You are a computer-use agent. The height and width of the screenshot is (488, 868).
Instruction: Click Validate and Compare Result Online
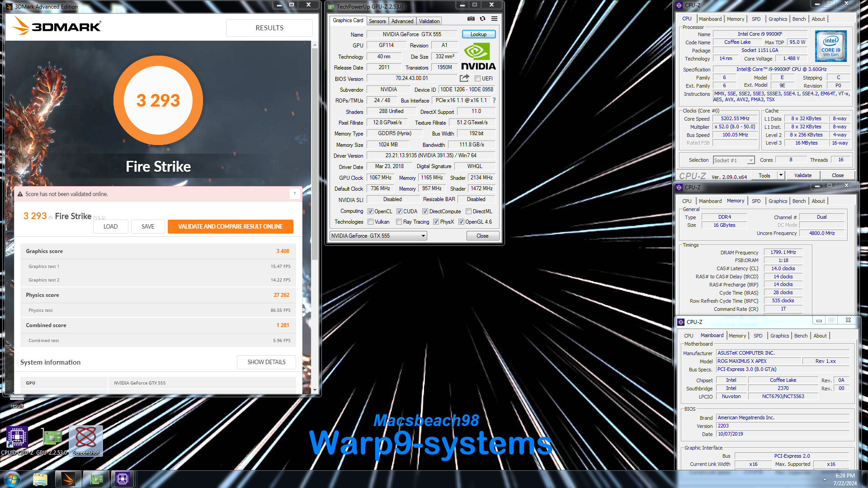click(230, 226)
